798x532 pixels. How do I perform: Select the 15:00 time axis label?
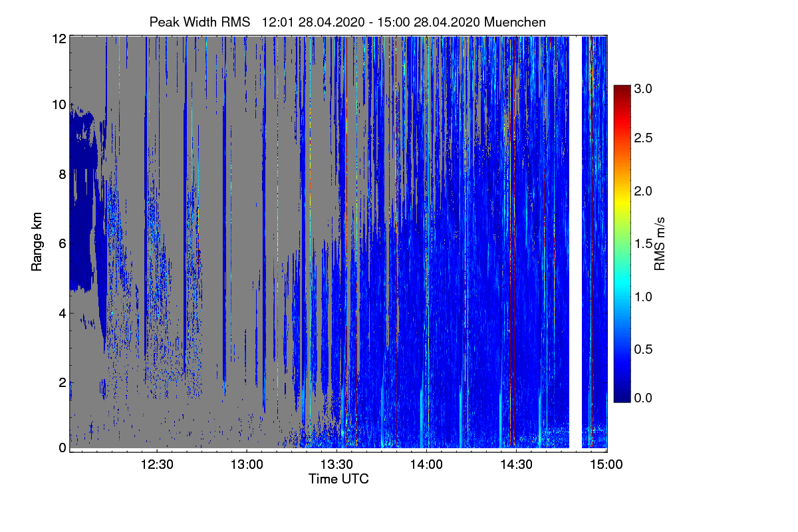[606, 465]
